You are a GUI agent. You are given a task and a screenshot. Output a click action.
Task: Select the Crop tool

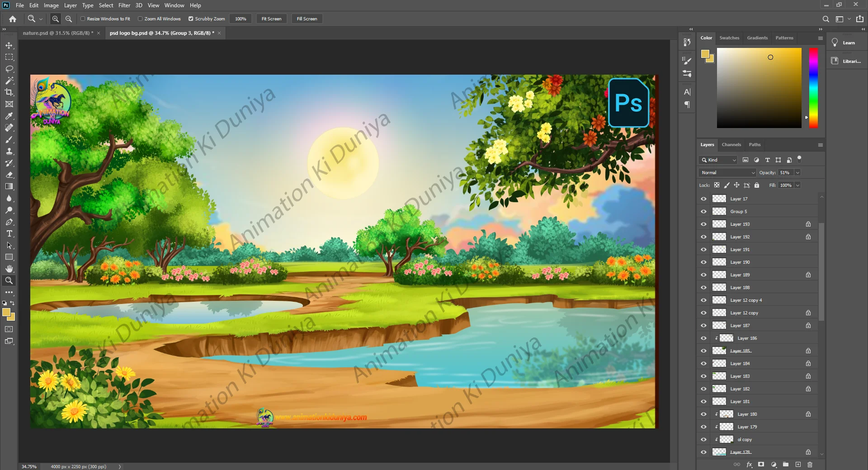pyautogui.click(x=9, y=92)
